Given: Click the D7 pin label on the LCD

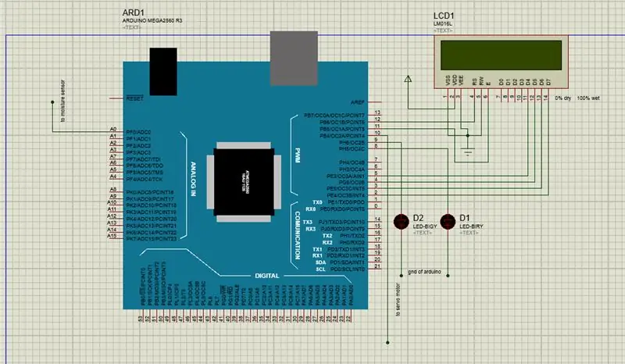Looking at the screenshot, I should (548, 82).
